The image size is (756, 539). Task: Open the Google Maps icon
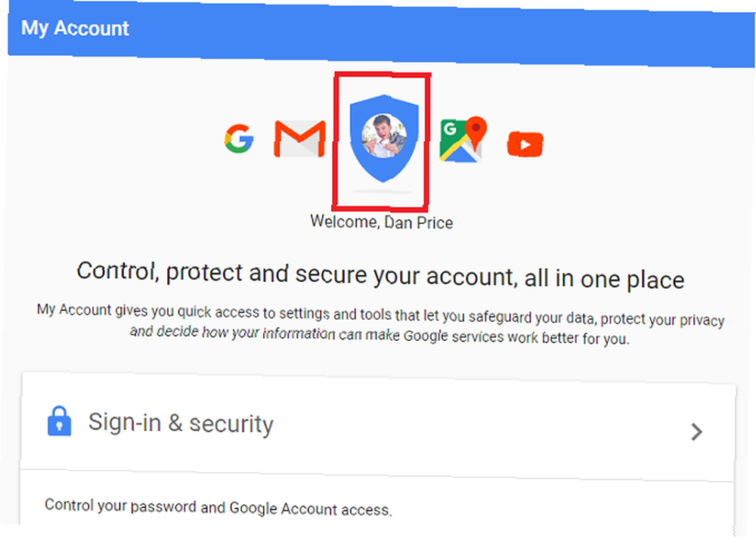(x=463, y=140)
